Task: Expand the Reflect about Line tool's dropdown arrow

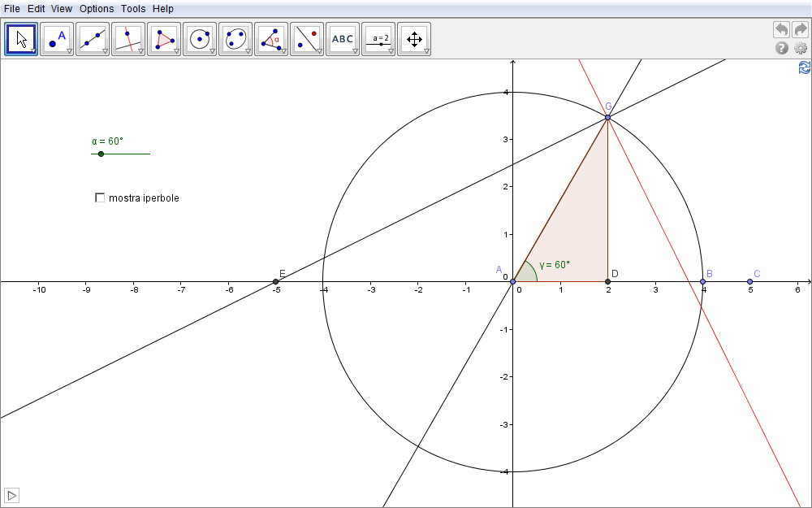Action: click(x=319, y=51)
